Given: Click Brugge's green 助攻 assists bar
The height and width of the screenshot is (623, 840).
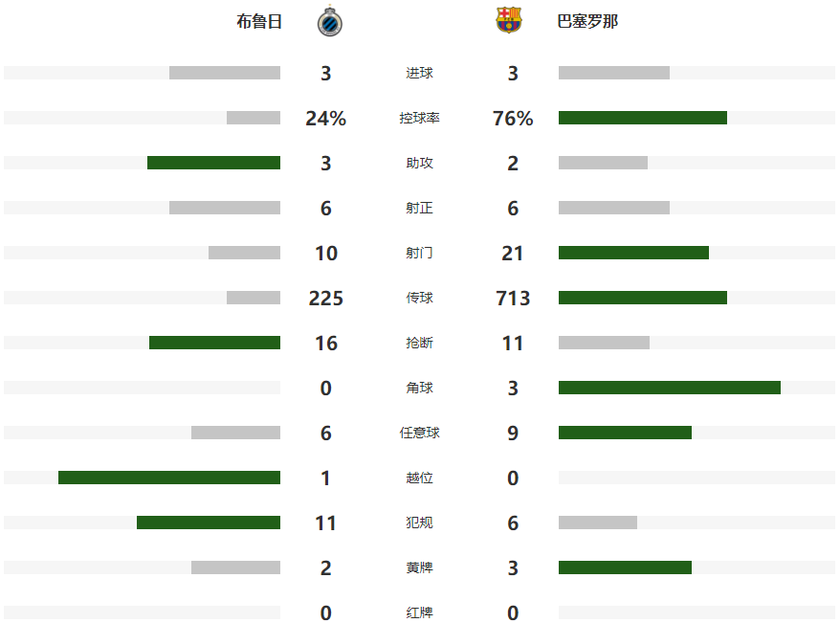Looking at the screenshot, I should (x=213, y=163).
